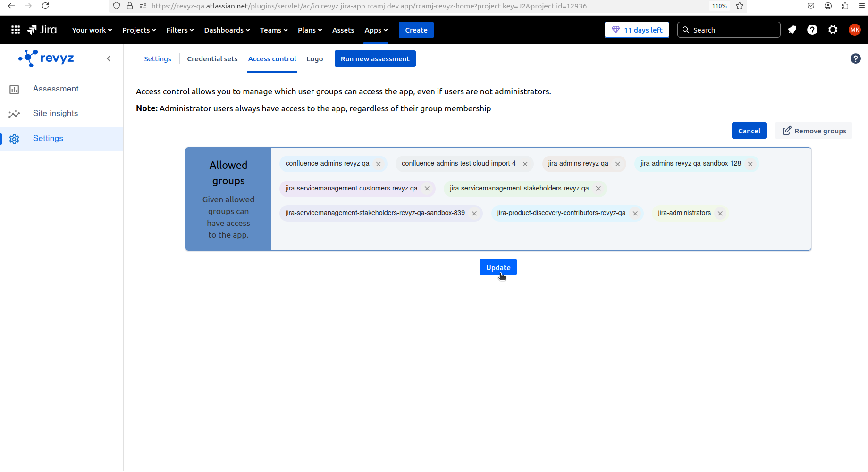The height and width of the screenshot is (472, 868).
Task: Click the revyz logo
Action: point(46,58)
